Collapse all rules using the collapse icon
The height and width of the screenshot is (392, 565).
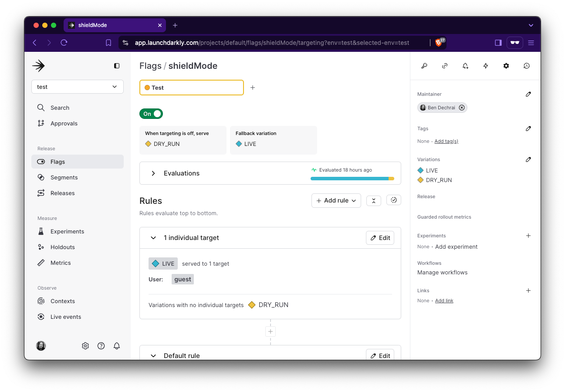click(x=374, y=200)
